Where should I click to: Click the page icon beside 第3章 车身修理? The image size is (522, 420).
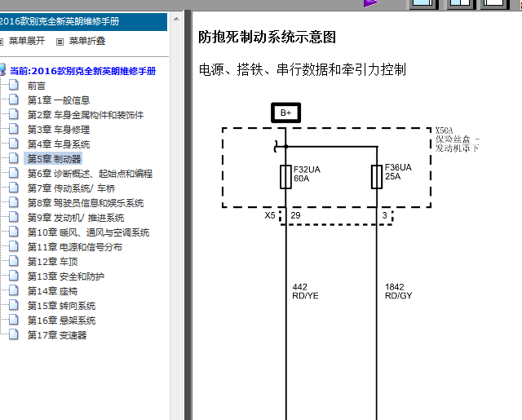(x=14, y=129)
